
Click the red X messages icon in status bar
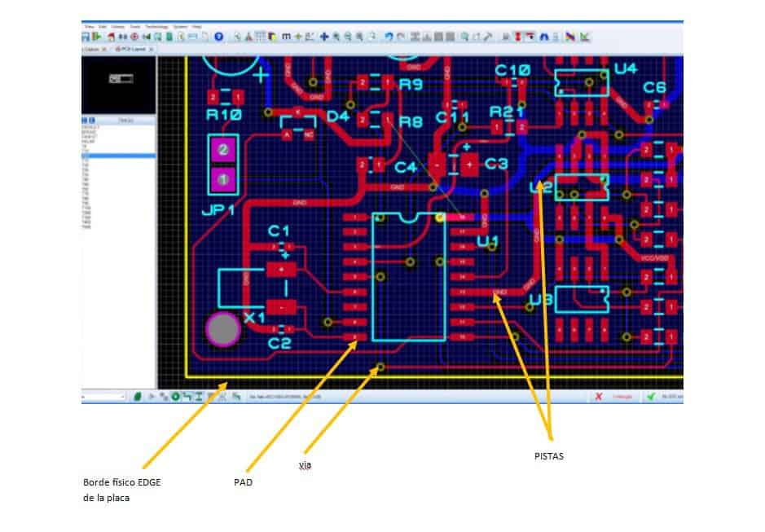(599, 397)
